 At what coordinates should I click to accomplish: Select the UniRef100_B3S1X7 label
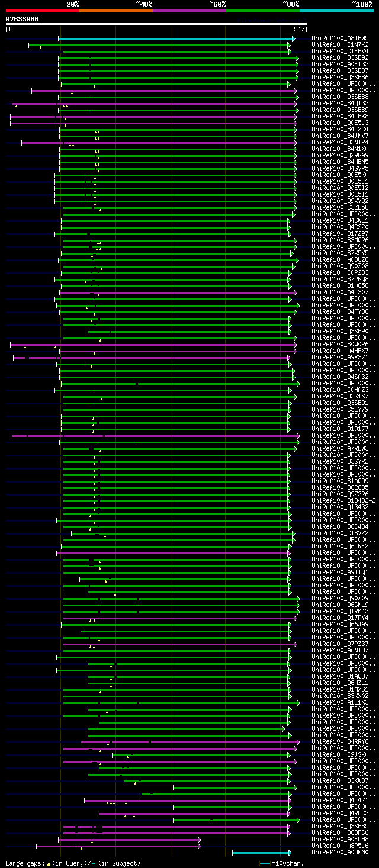click(x=340, y=397)
